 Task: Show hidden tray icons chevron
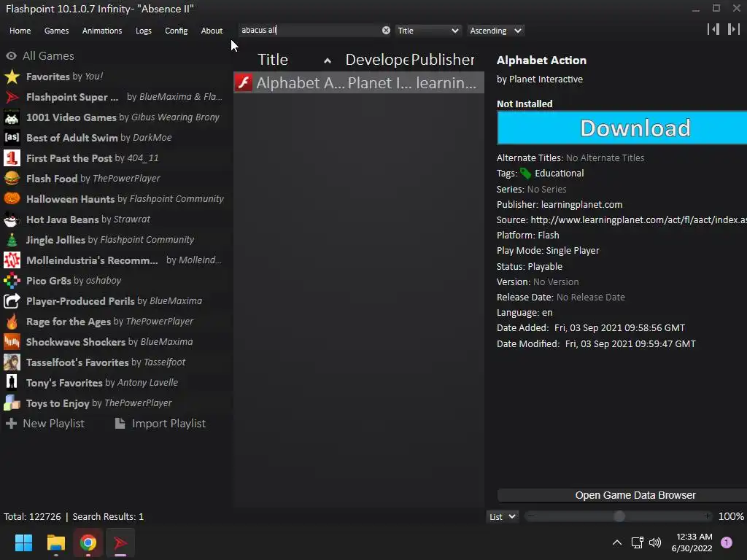click(617, 542)
